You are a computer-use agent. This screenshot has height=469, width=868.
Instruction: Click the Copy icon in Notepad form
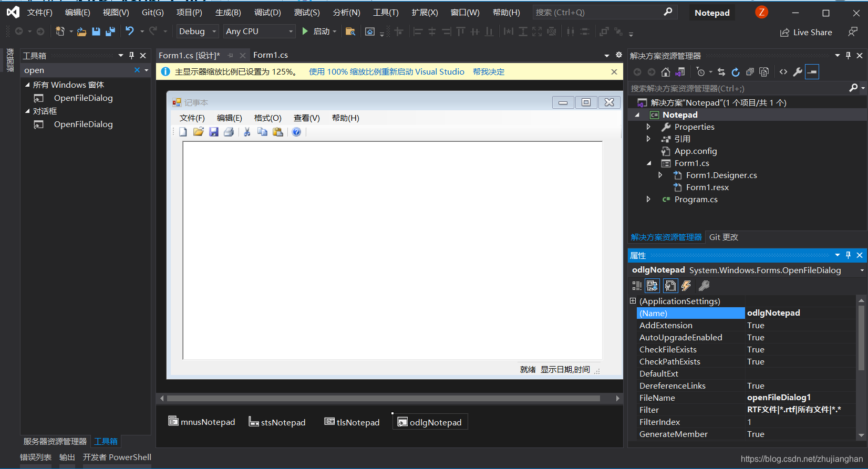click(262, 132)
